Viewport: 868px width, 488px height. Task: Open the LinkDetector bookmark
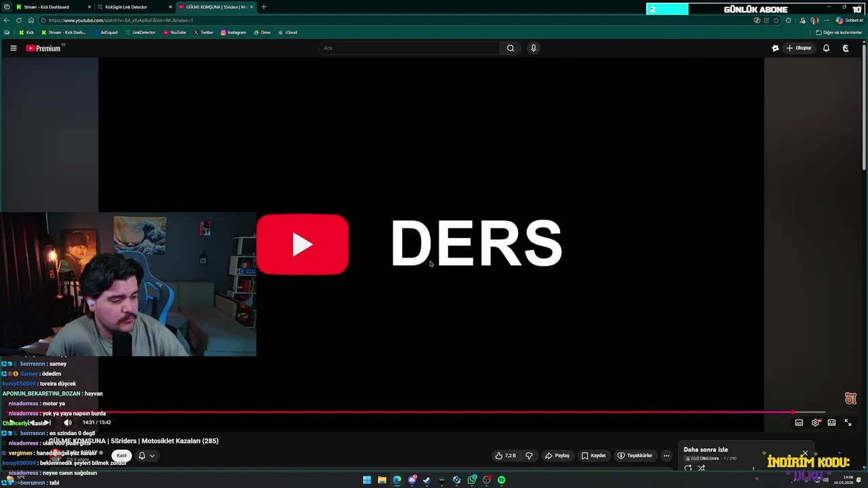coord(140,33)
